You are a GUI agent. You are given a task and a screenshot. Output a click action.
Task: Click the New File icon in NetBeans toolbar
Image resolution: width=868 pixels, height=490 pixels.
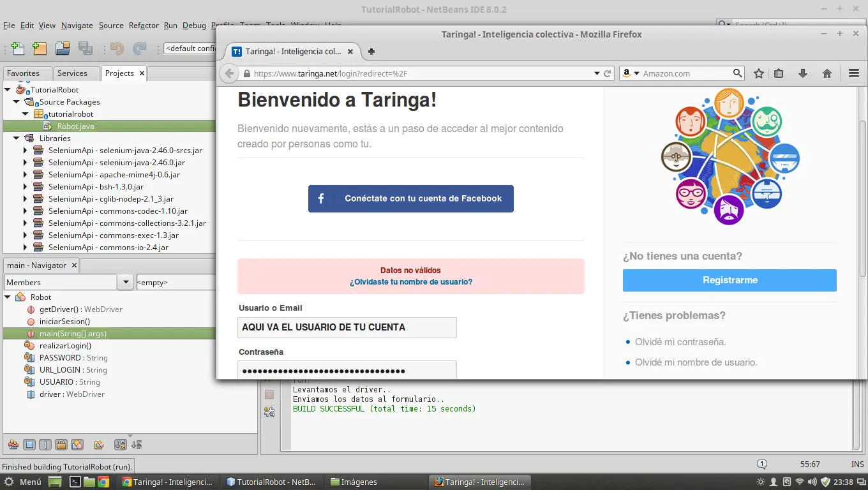pyautogui.click(x=18, y=48)
